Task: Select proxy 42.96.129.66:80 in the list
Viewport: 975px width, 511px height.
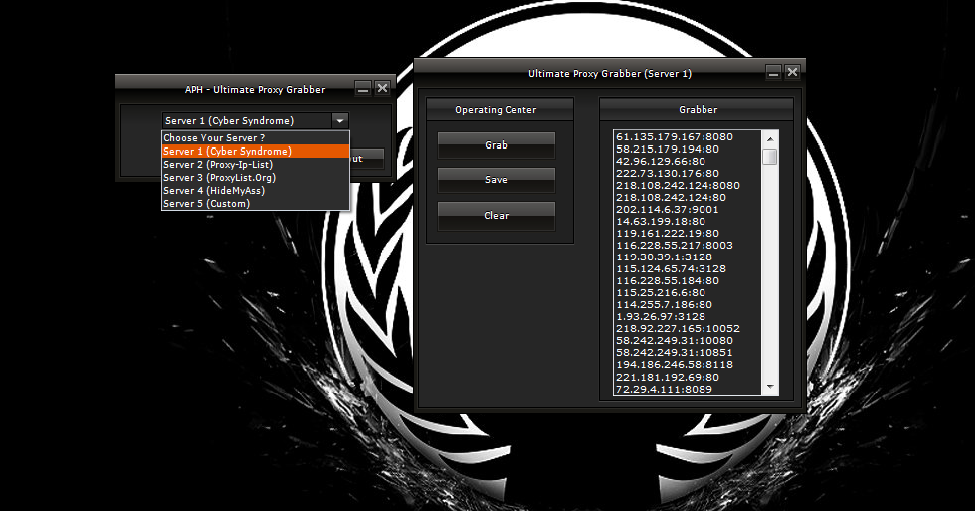Action: point(660,162)
